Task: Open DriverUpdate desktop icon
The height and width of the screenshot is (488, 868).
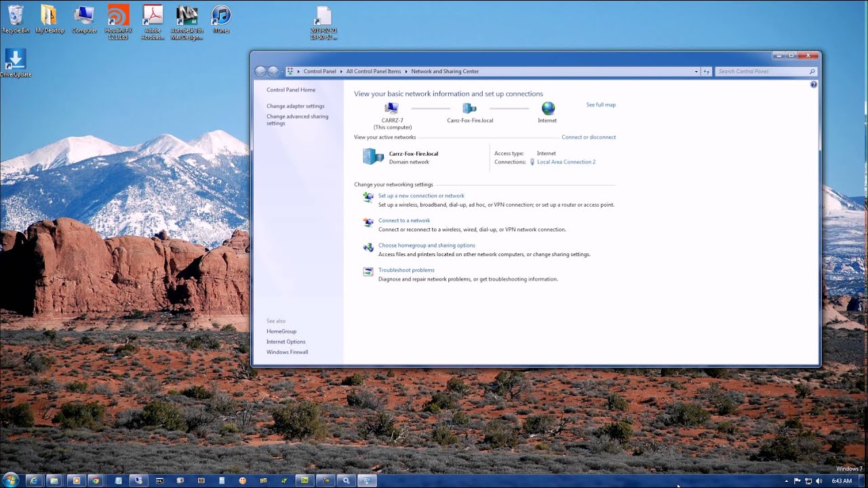Action: pos(16,63)
